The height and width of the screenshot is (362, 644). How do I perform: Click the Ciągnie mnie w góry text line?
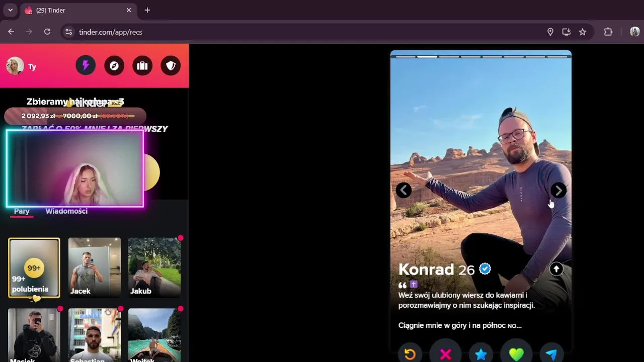point(460,325)
